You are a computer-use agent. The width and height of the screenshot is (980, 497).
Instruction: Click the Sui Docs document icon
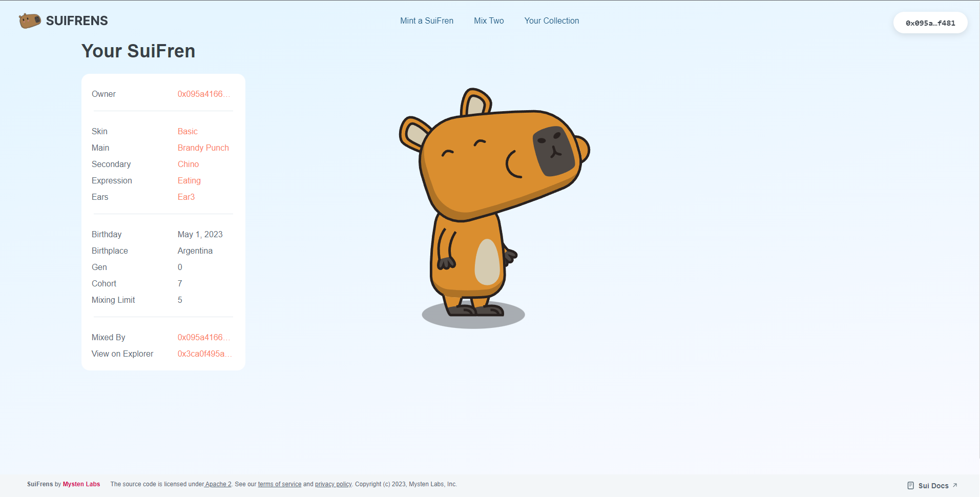click(910, 486)
